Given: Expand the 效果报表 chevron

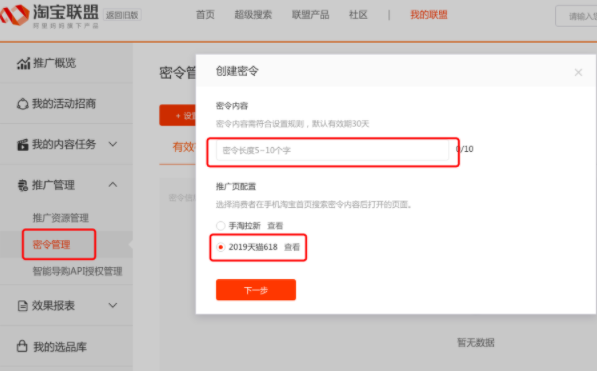Looking at the screenshot, I should 113,305.
